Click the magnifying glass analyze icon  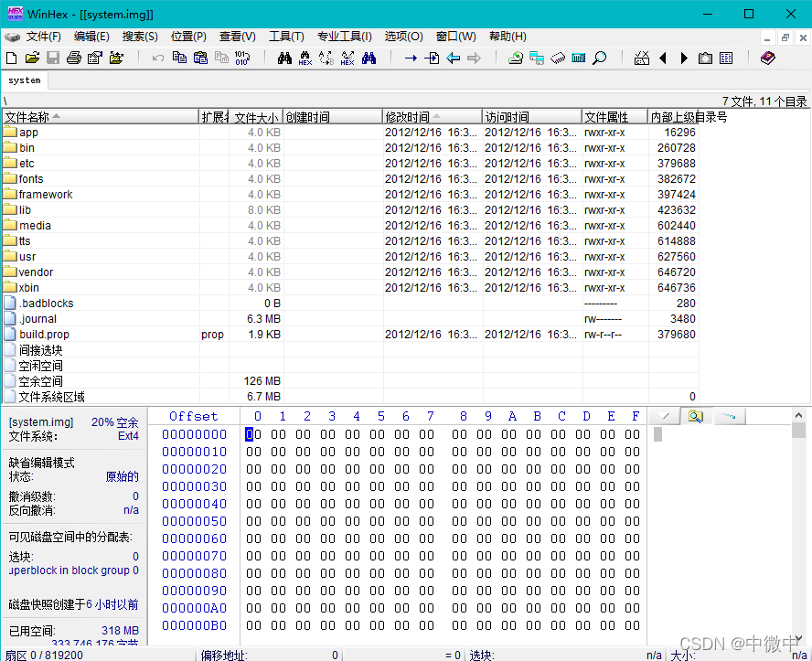point(600,58)
